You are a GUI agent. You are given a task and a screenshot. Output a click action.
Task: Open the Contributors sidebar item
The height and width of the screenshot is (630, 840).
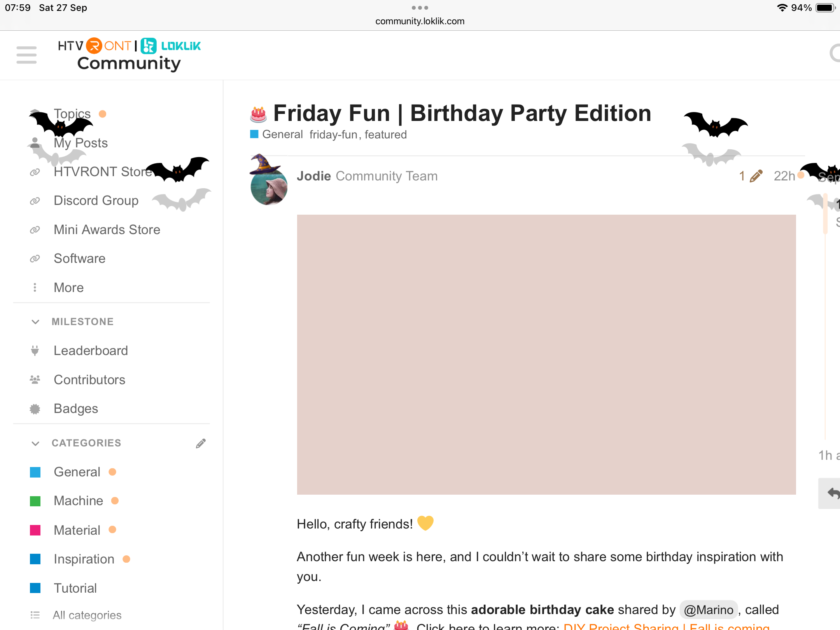coord(89,380)
